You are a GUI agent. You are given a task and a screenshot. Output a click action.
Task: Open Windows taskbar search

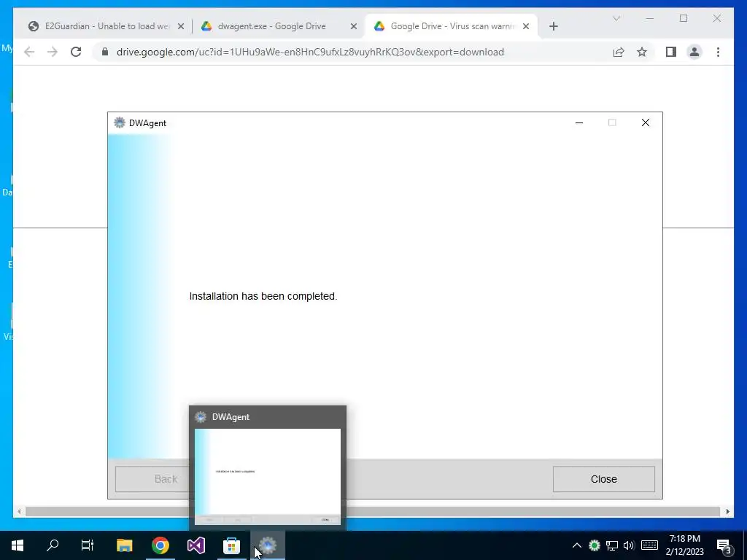pos(53,545)
